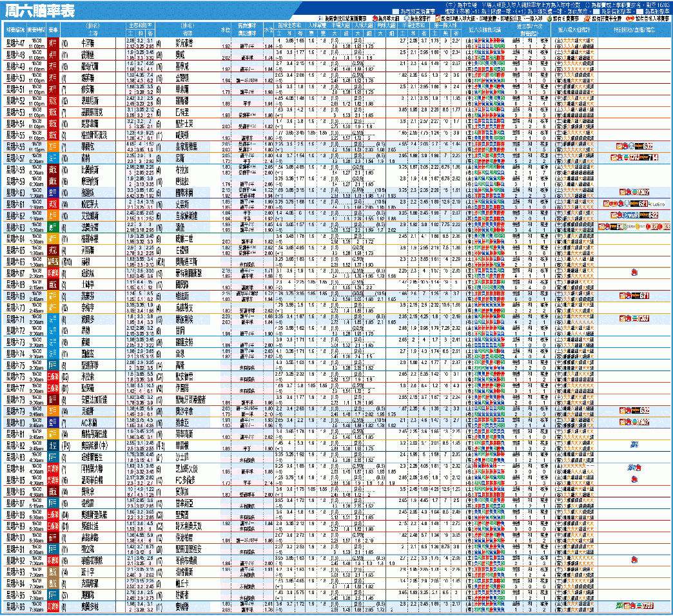The height and width of the screenshot is (616, 673).
Task: Click the 讓球主客和 column header
Action: [289, 26]
